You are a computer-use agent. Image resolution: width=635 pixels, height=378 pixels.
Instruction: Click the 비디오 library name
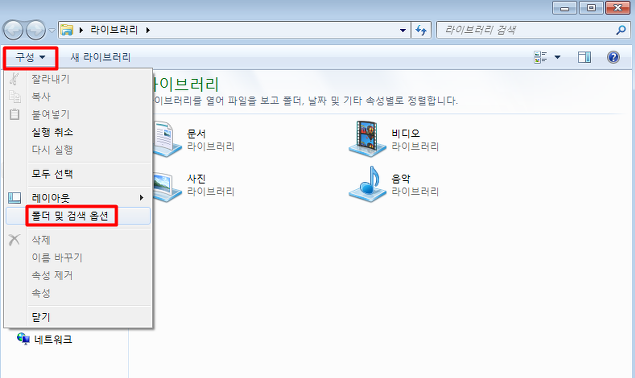[x=405, y=133]
